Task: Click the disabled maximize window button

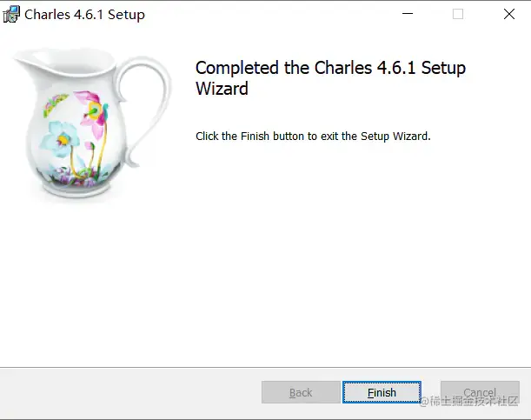Action: point(458,14)
